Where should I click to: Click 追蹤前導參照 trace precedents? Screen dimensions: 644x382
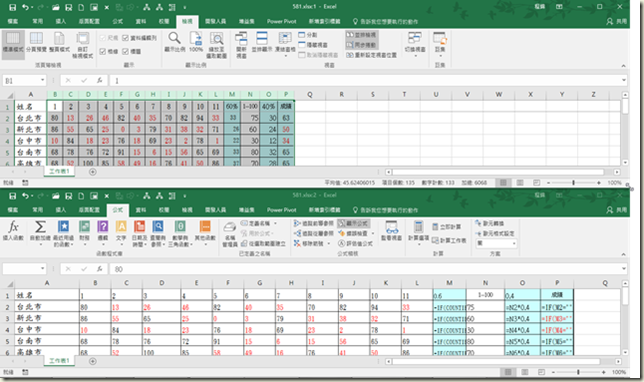click(x=314, y=223)
